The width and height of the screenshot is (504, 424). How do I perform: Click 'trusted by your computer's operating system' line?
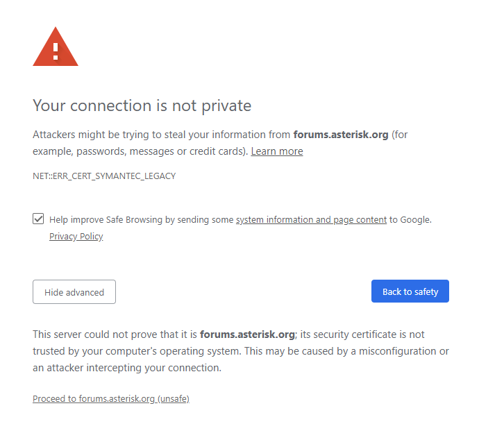[137, 351]
